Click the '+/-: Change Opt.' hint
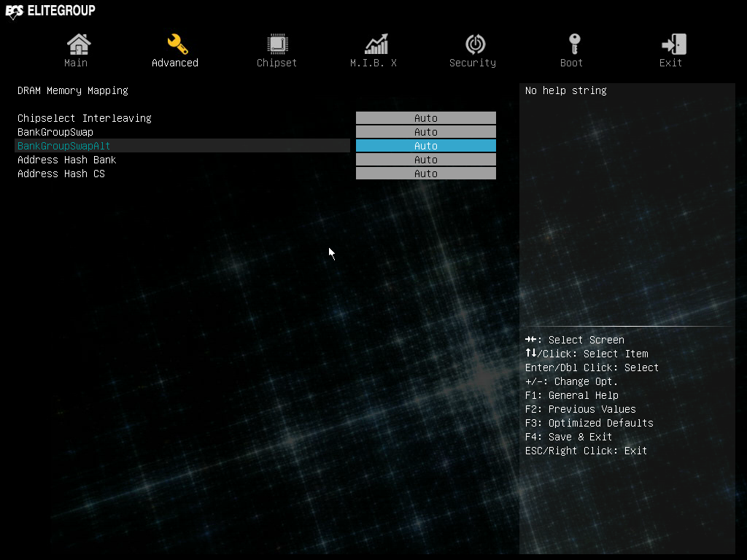This screenshot has height=560, width=747. (571, 381)
